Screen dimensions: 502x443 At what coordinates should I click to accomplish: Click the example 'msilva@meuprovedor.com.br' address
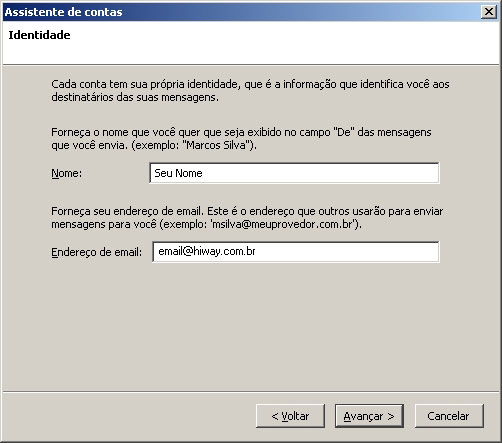pos(283,224)
